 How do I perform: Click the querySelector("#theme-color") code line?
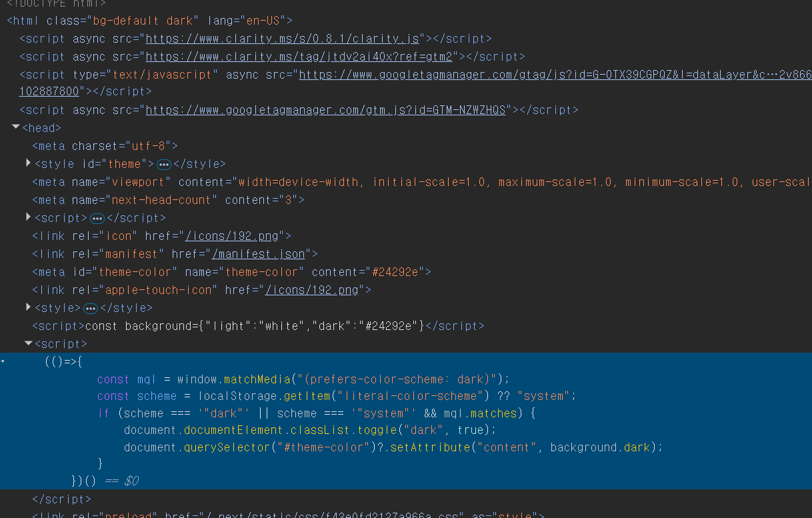coord(393,447)
